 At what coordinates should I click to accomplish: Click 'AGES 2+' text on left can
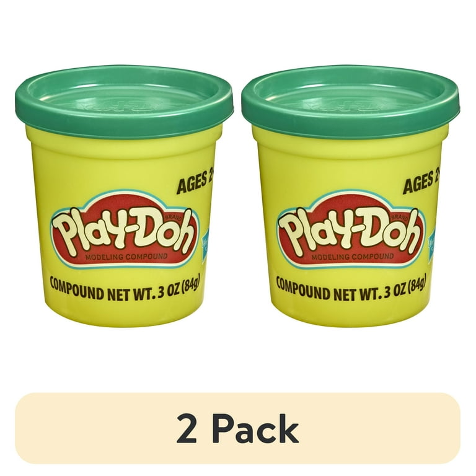pyautogui.click(x=196, y=182)
